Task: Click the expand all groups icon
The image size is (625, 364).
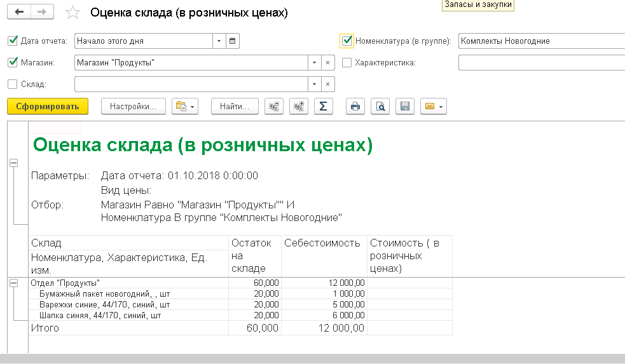Action: 298,107
